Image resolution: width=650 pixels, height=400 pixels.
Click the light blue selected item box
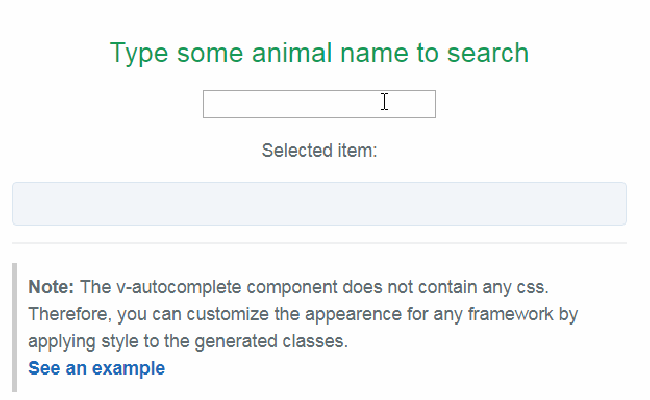tap(319, 204)
